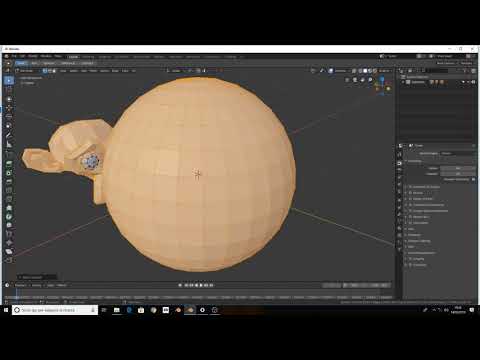
Task: Switch to vertex select mode
Action: pos(45,71)
